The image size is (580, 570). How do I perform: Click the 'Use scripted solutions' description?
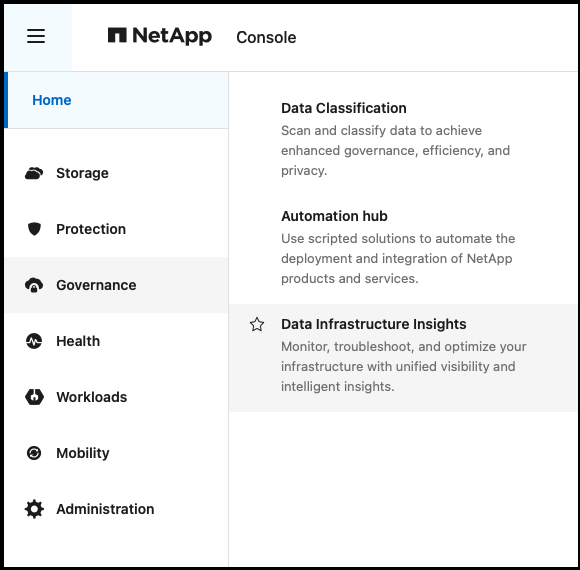(398, 259)
